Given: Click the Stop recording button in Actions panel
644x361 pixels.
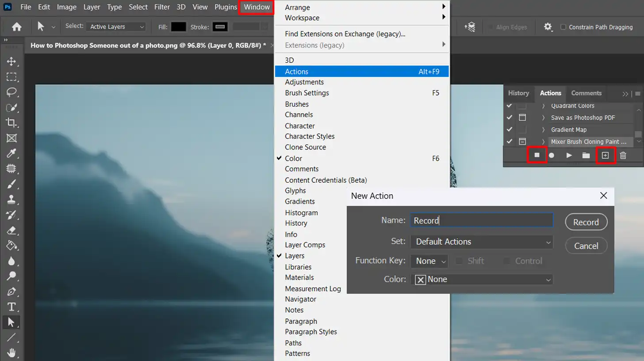Looking at the screenshot, I should coord(537,155).
